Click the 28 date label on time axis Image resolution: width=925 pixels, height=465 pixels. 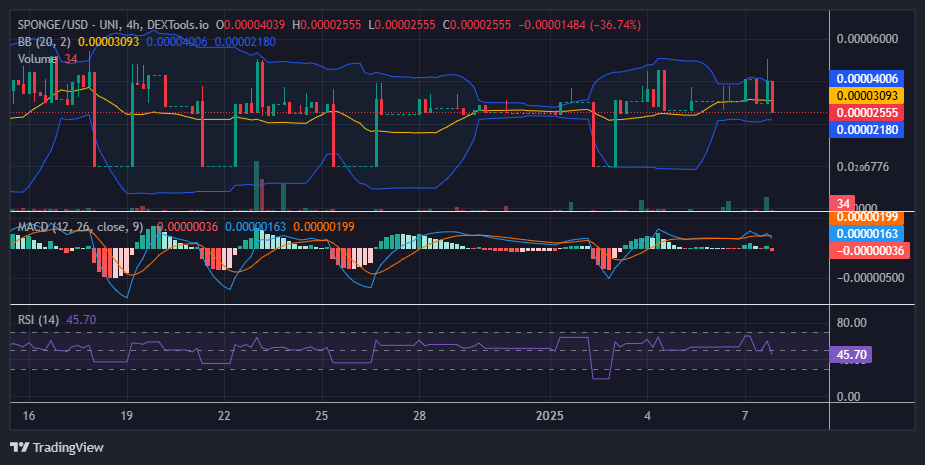419,416
